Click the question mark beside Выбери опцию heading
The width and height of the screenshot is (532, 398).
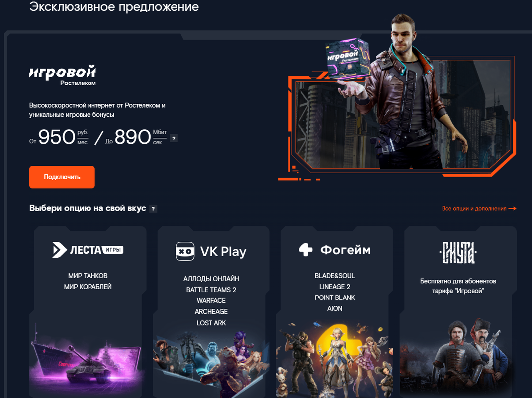[x=153, y=209]
